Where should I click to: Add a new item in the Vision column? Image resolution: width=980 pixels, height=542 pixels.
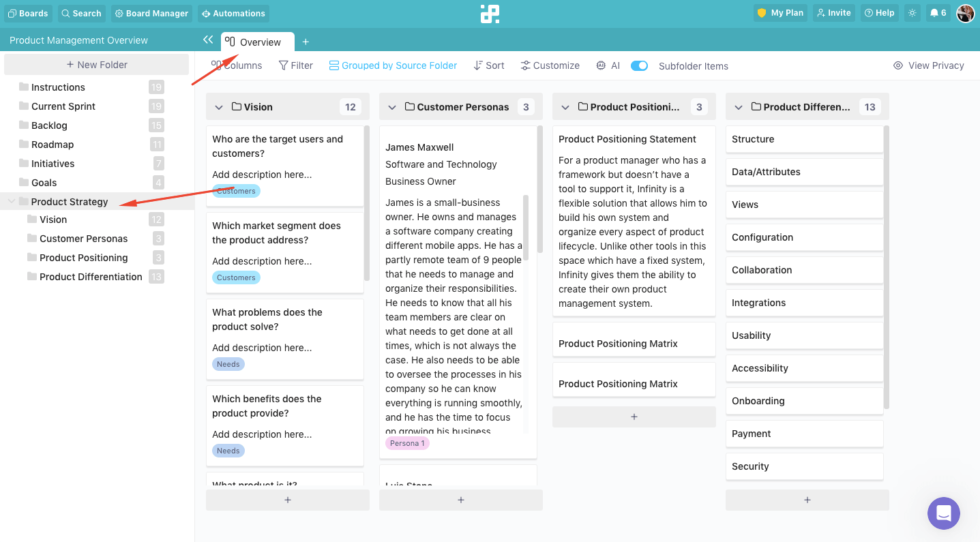tap(287, 500)
